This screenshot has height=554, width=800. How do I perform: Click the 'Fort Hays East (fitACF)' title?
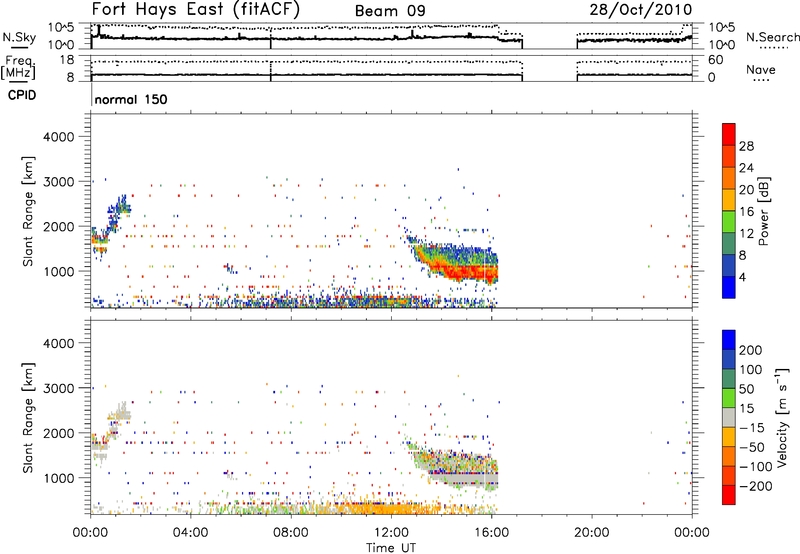point(196,9)
